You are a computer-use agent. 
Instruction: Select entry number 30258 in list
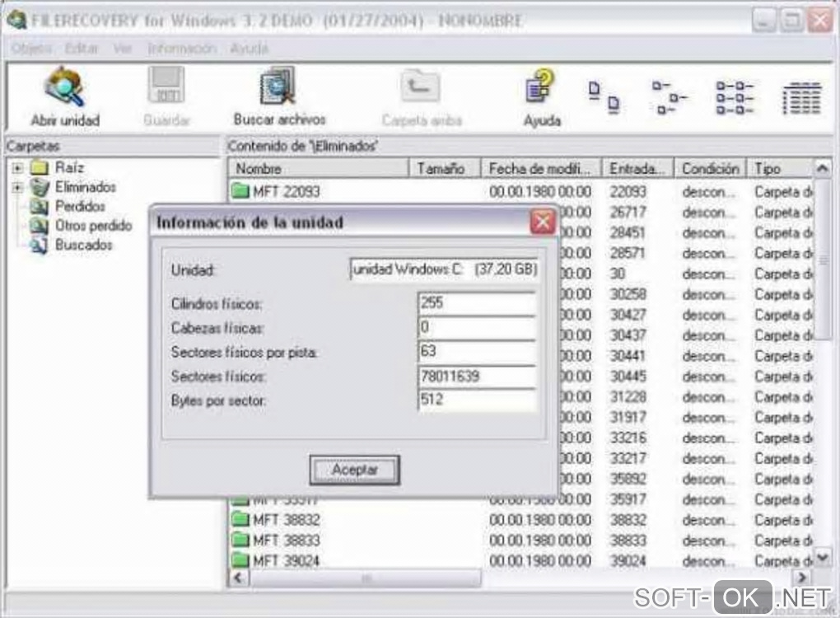[x=628, y=294]
